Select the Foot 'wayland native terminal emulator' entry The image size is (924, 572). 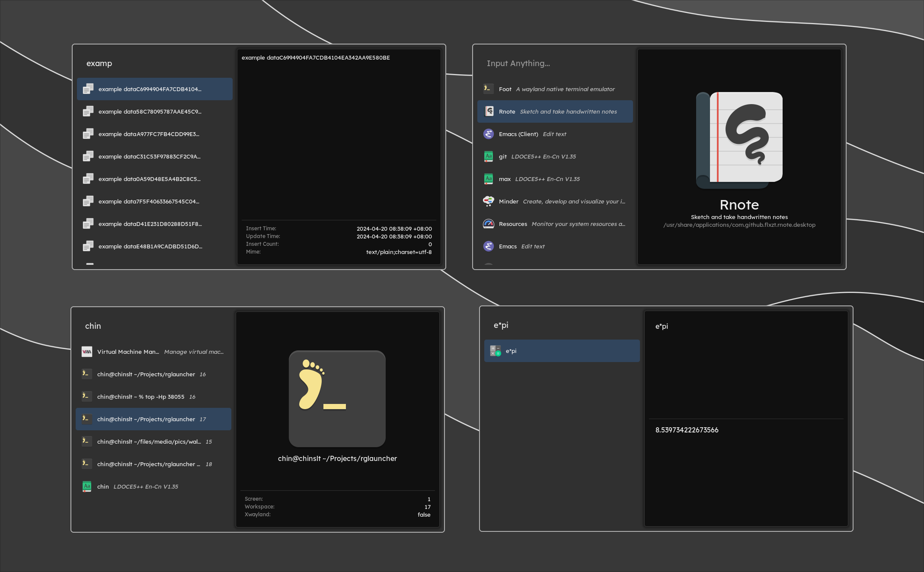point(555,89)
